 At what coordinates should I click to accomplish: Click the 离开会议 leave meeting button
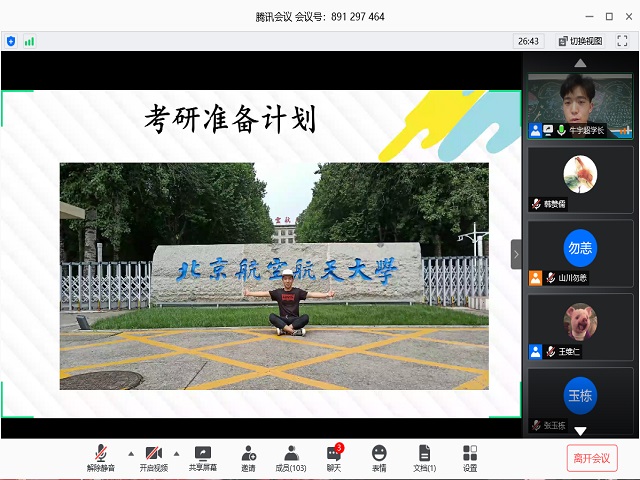(x=592, y=458)
